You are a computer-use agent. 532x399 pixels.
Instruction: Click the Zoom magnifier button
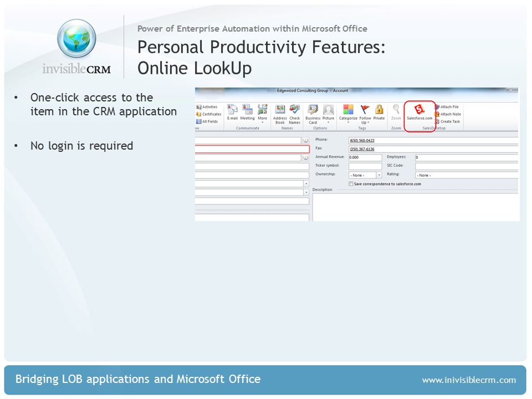pos(396,112)
